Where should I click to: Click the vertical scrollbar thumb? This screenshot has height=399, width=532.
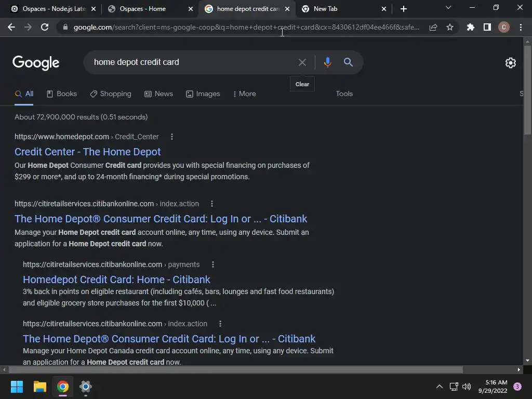[x=527, y=90]
